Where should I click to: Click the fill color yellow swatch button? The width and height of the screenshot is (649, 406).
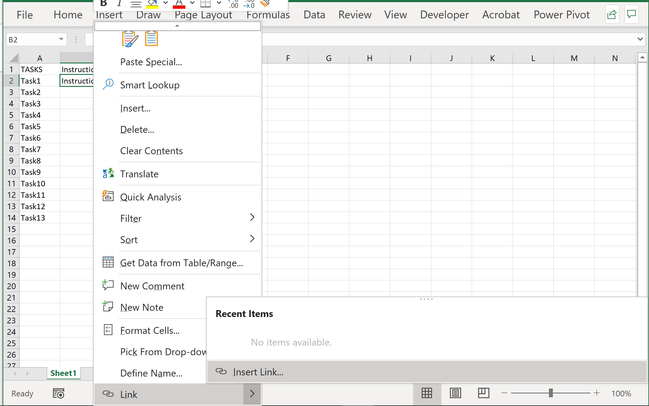click(x=152, y=4)
